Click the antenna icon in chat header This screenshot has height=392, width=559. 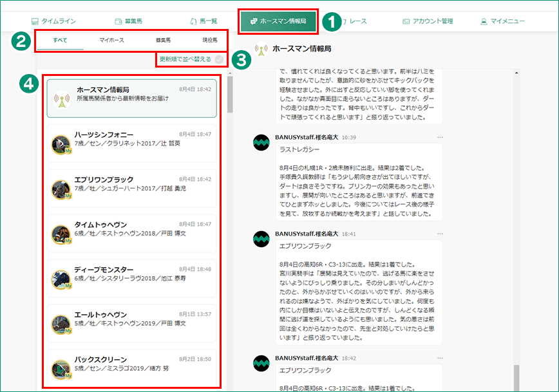coord(261,49)
